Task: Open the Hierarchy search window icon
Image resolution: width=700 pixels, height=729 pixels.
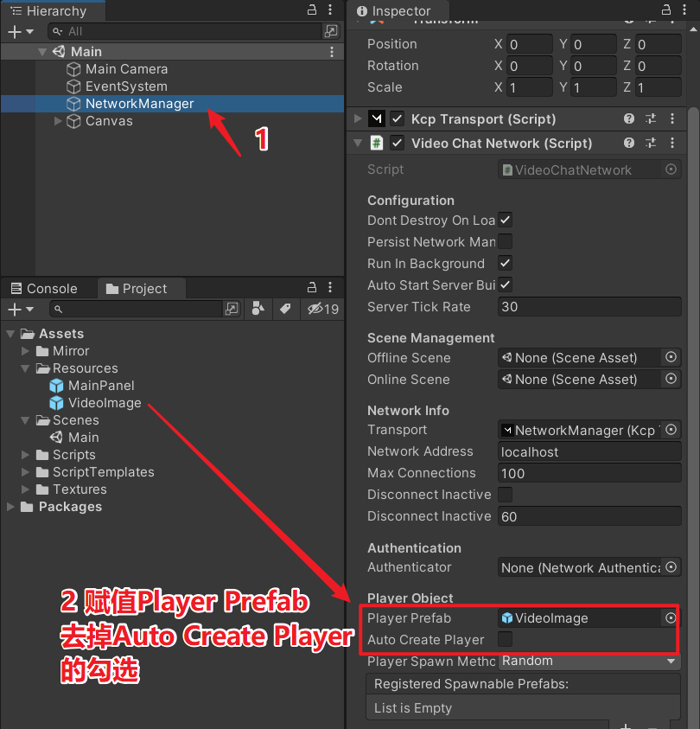Action: 331,31
